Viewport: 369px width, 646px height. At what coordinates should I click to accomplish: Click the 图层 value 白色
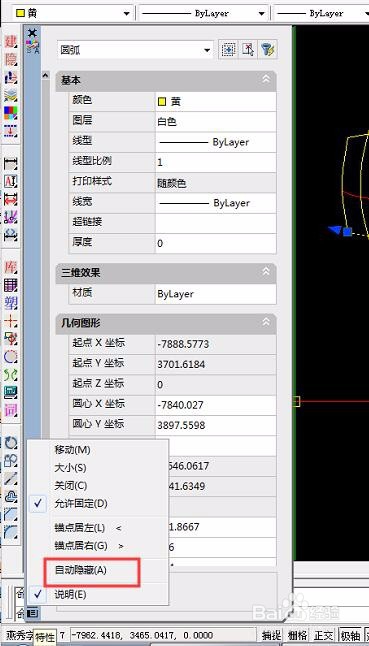click(x=215, y=122)
